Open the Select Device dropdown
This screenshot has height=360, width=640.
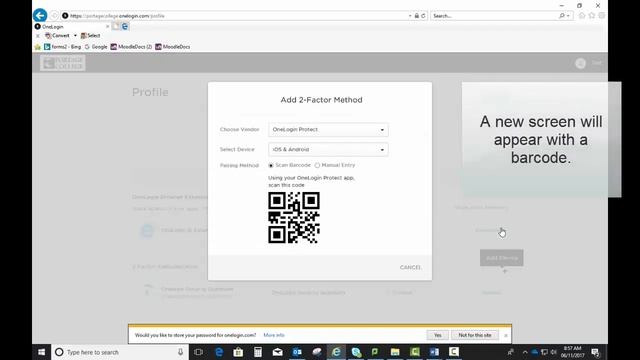tap(328, 149)
